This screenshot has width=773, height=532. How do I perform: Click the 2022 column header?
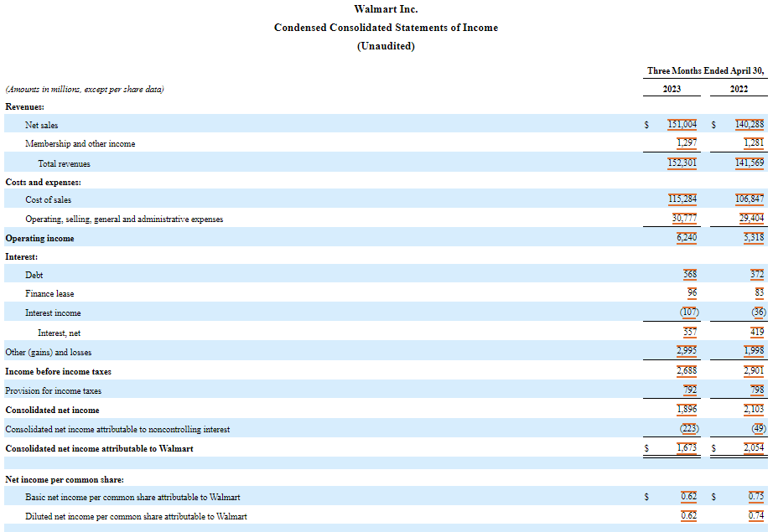[739, 89]
